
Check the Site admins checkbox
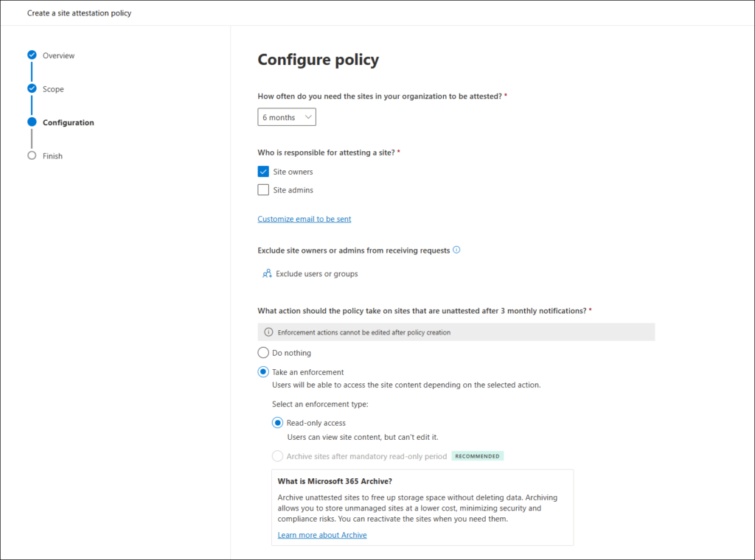click(263, 190)
